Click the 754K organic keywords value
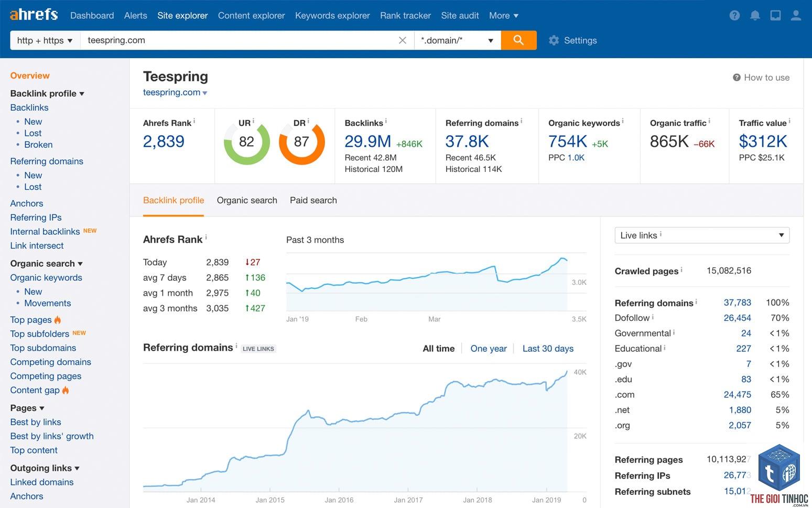 (568, 141)
